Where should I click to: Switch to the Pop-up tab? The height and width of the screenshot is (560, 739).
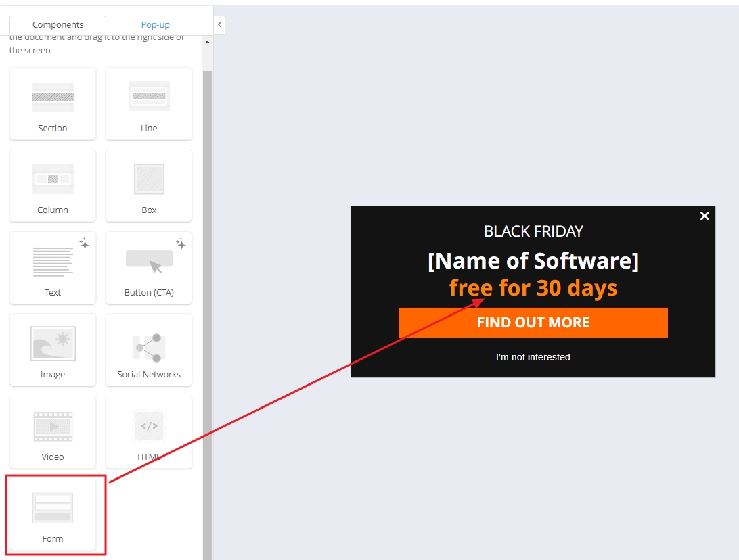click(x=156, y=24)
